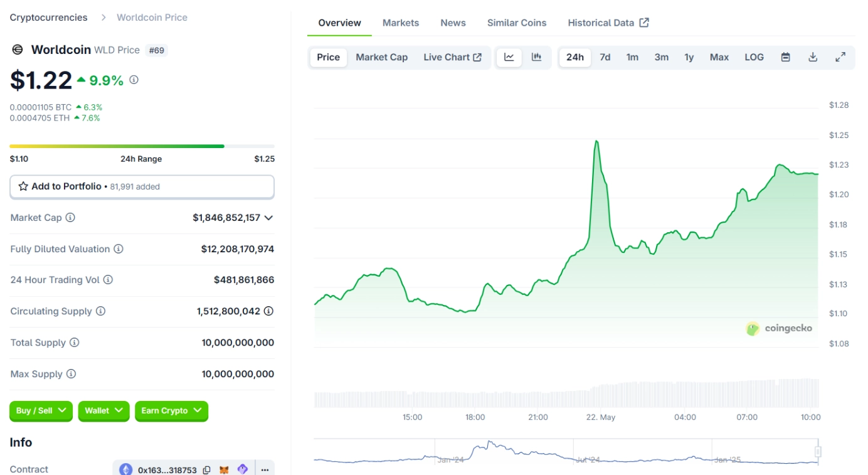Click the Live Chart link text
The image size is (868, 475).
point(446,57)
